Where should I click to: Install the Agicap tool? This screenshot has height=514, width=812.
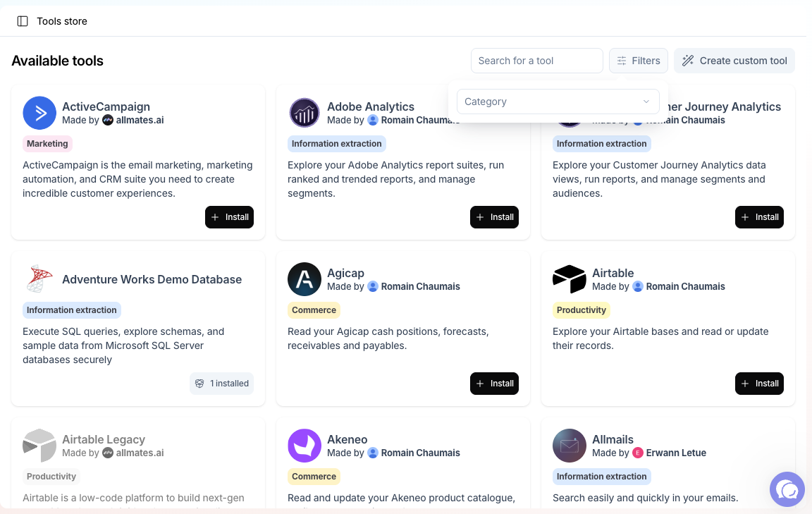point(495,384)
